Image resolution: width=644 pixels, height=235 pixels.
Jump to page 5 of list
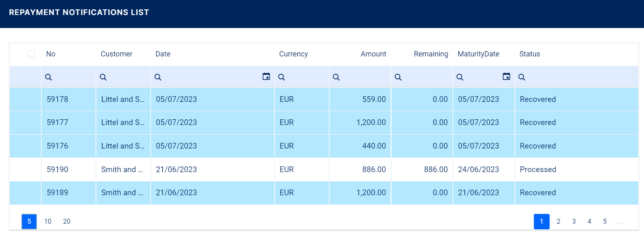(605, 221)
